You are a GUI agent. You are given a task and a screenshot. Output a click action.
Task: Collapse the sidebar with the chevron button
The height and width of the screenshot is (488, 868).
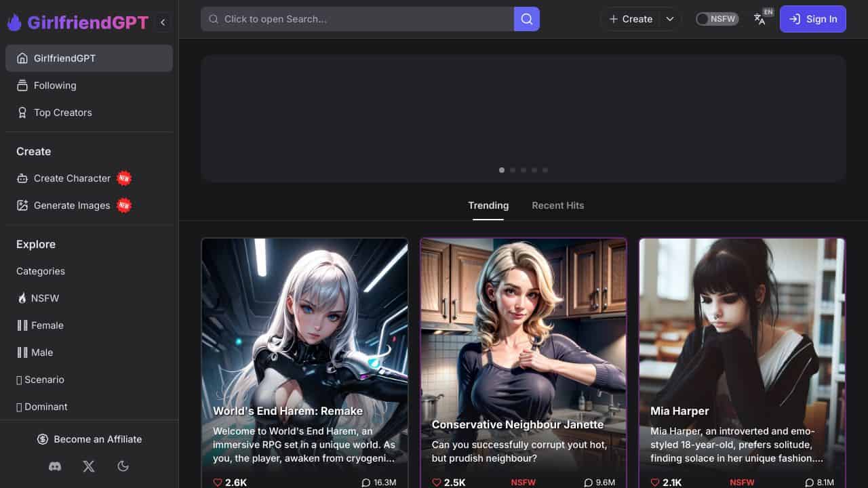pos(163,22)
